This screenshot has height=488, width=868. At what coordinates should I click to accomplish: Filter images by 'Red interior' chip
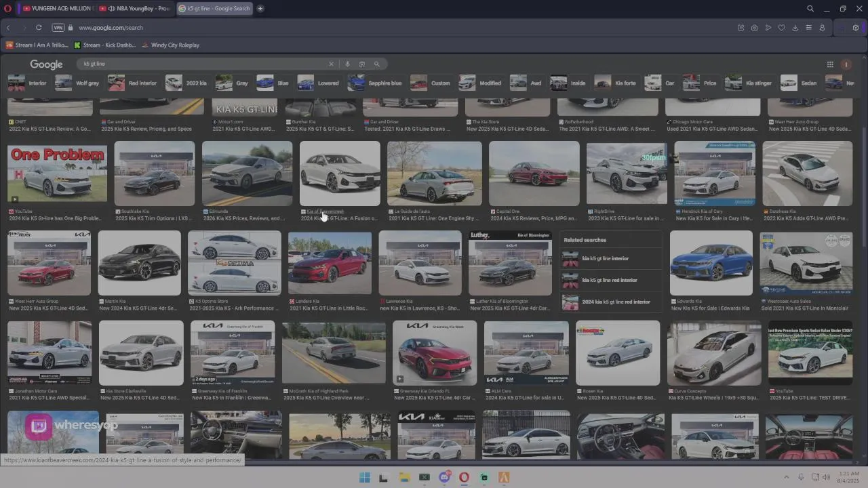pyautogui.click(x=134, y=83)
